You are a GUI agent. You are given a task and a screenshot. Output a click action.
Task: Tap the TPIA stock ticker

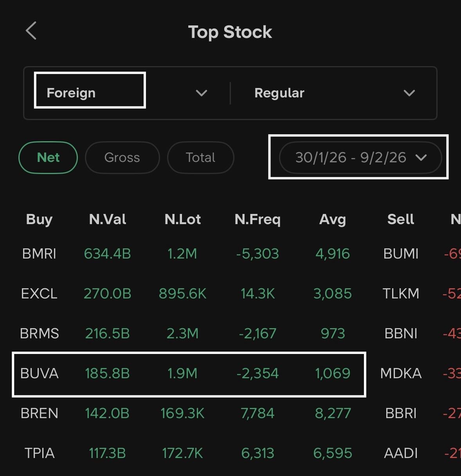click(39, 453)
